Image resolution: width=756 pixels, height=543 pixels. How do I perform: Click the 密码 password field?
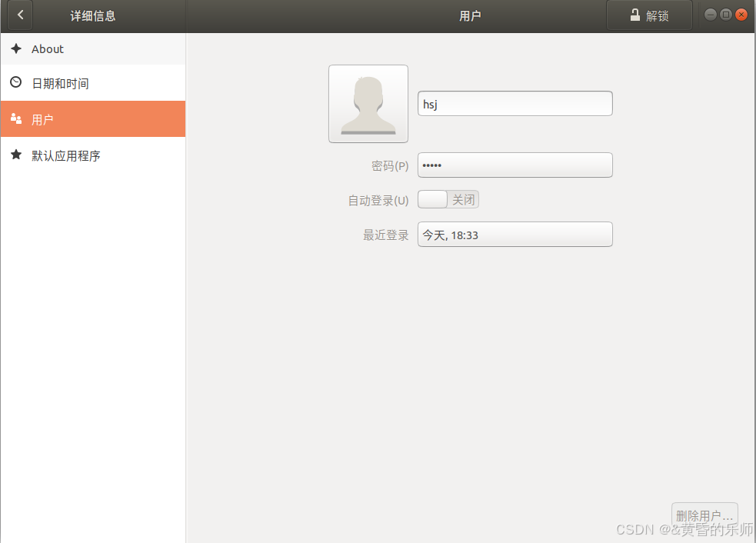(515, 165)
